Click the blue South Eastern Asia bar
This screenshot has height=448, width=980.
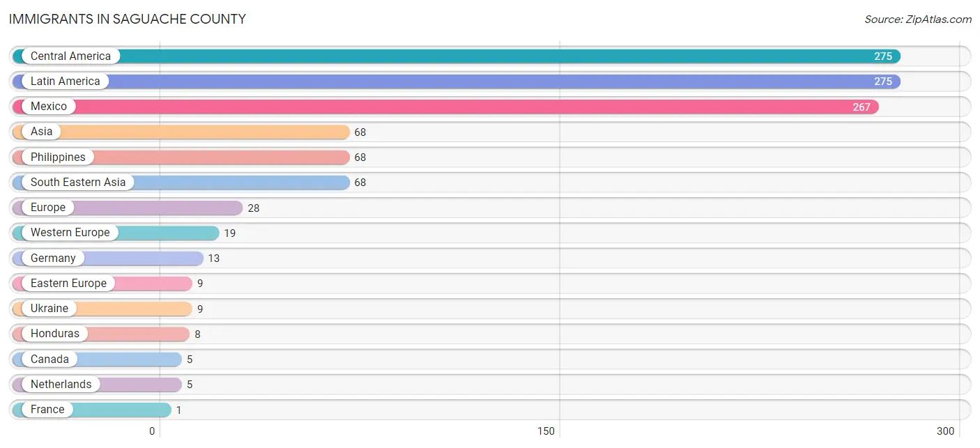click(181, 183)
